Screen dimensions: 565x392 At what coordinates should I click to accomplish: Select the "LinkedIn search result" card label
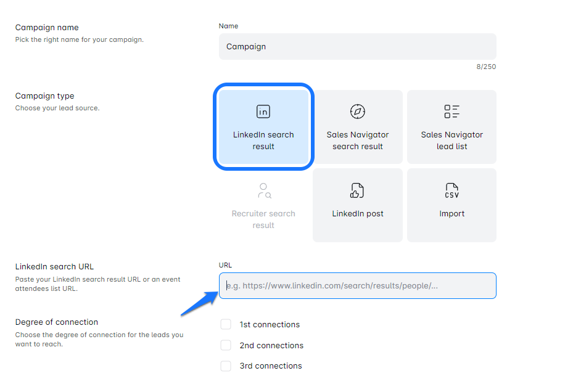click(263, 141)
